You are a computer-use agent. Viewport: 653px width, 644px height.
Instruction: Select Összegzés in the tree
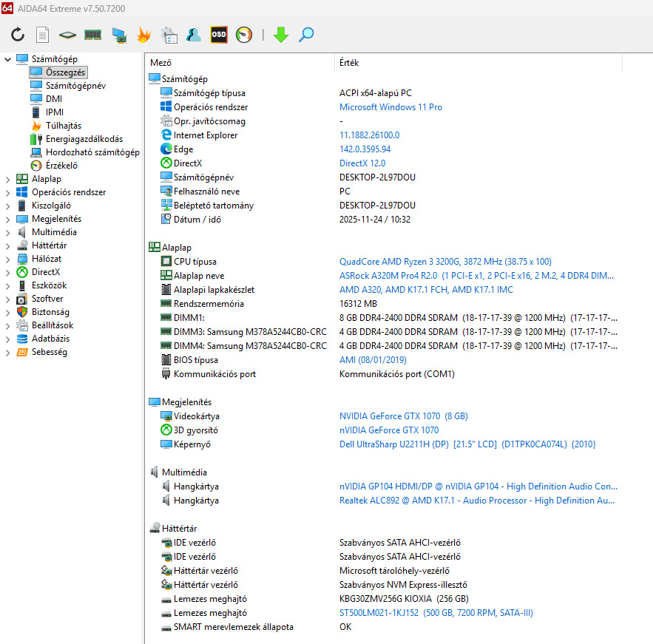tap(58, 72)
